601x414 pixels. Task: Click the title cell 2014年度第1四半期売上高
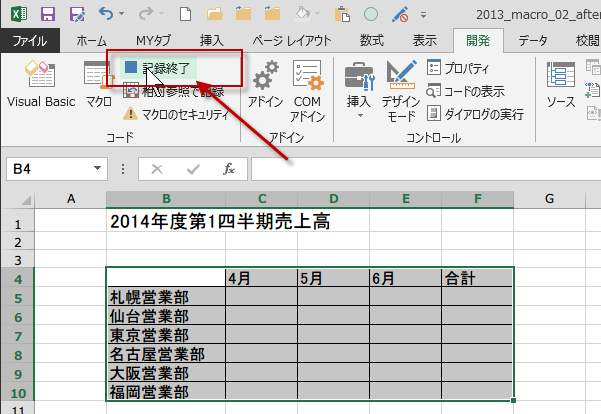220,221
